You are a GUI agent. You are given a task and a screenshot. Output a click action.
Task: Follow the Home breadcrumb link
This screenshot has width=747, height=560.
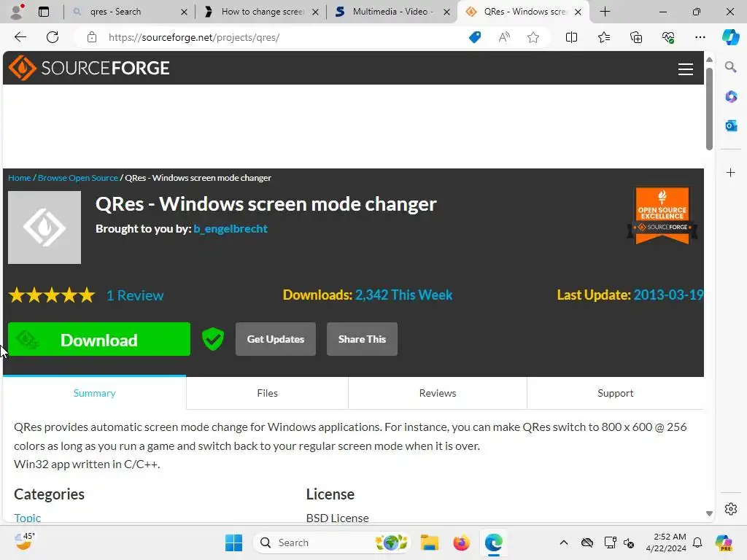pos(20,178)
